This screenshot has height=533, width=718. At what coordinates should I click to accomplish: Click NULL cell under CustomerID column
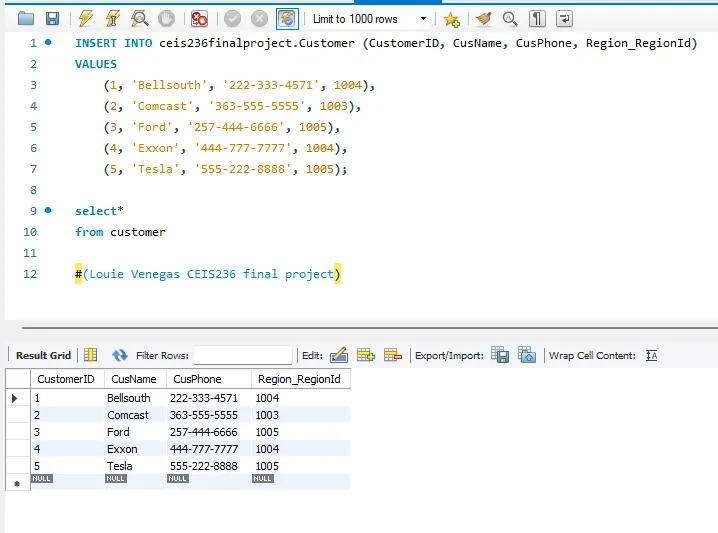tap(42, 479)
